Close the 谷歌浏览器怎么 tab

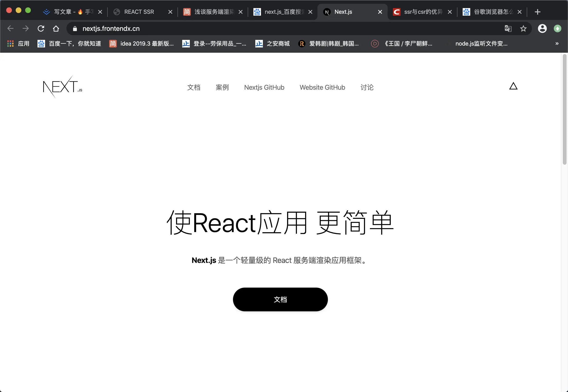coord(519,12)
